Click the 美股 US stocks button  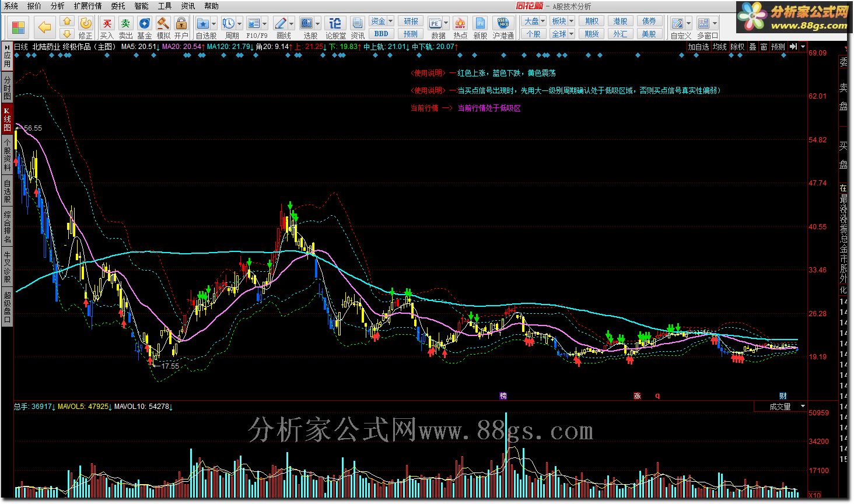(649, 34)
